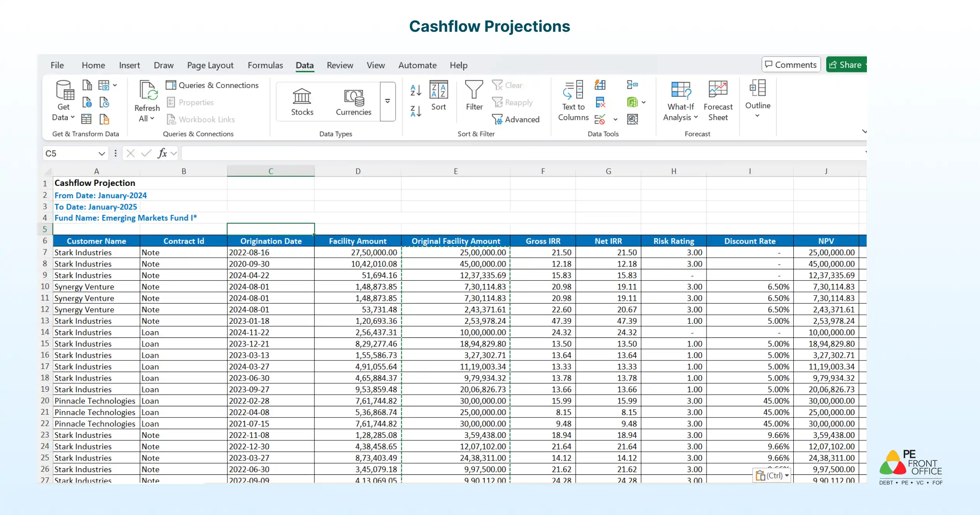Open Queries & Connections pane
This screenshot has width=980, height=515.
click(212, 85)
